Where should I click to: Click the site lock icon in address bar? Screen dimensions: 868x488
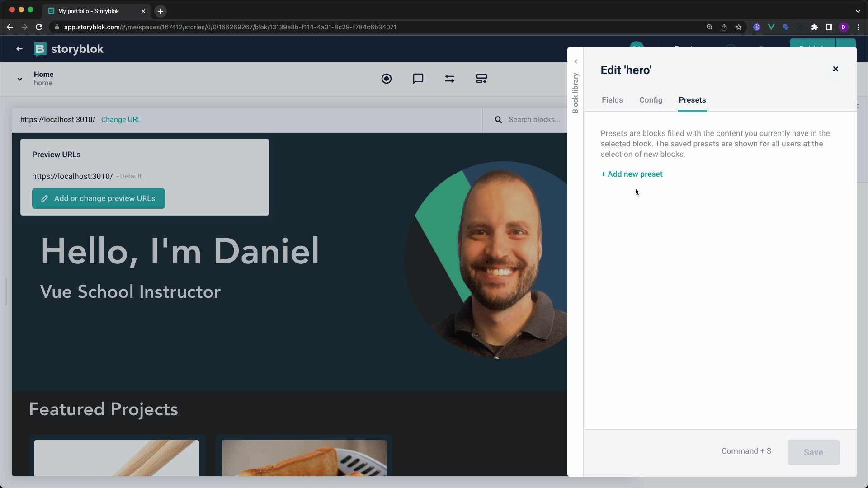(x=57, y=27)
